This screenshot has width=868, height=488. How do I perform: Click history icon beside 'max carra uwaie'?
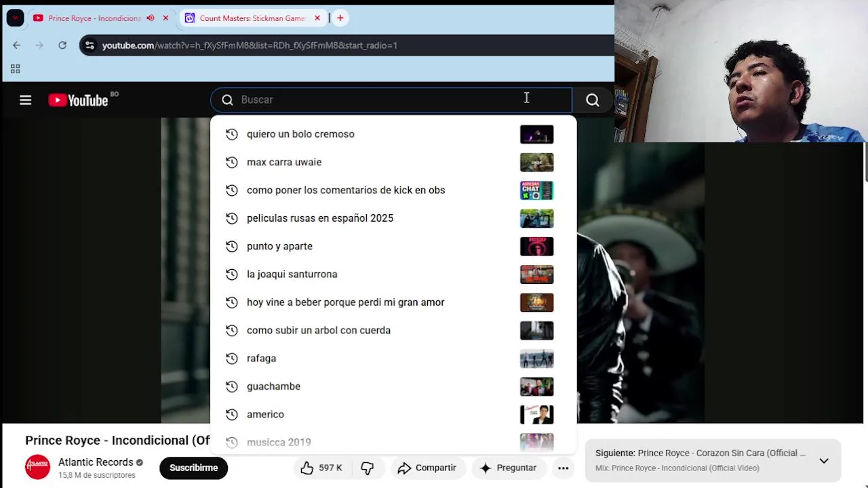[232, 162]
